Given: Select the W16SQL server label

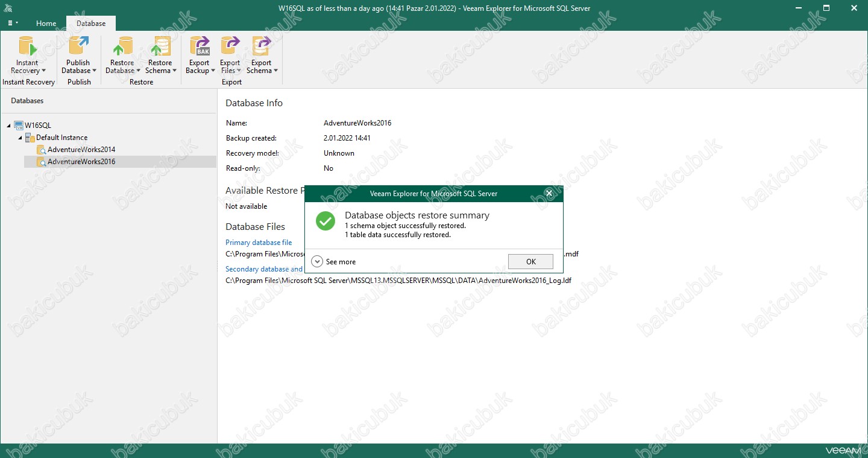Looking at the screenshot, I should (x=38, y=126).
